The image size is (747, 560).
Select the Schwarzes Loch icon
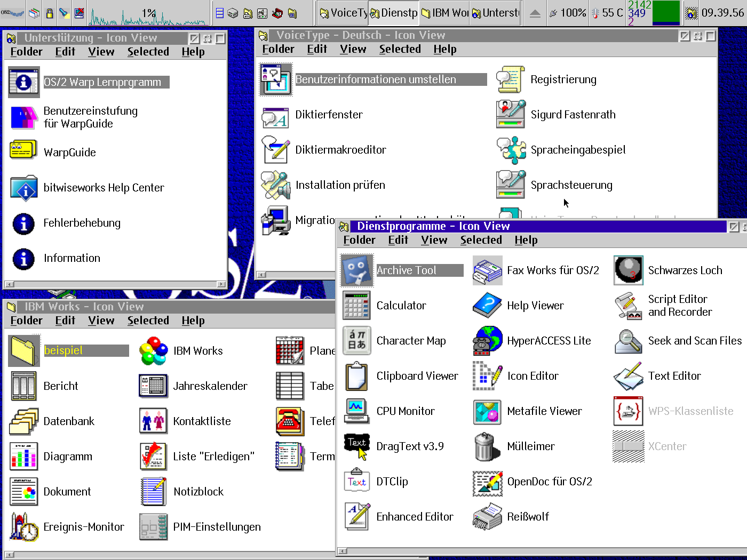click(x=629, y=270)
